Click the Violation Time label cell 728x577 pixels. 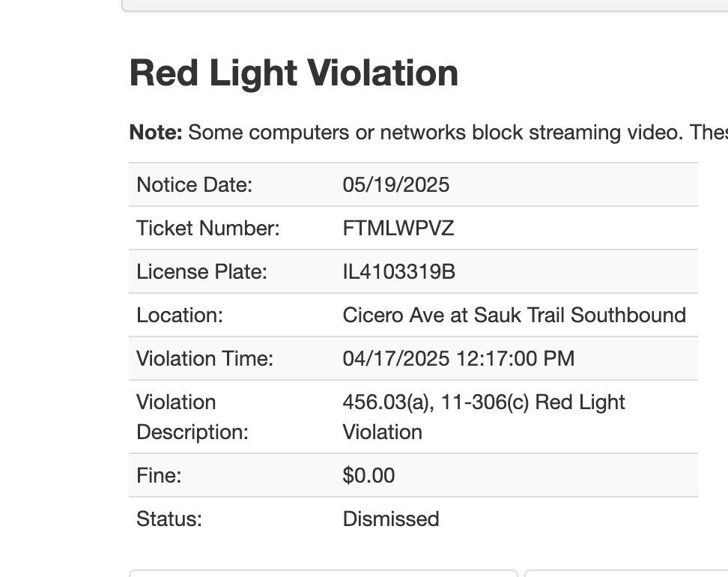(x=204, y=358)
